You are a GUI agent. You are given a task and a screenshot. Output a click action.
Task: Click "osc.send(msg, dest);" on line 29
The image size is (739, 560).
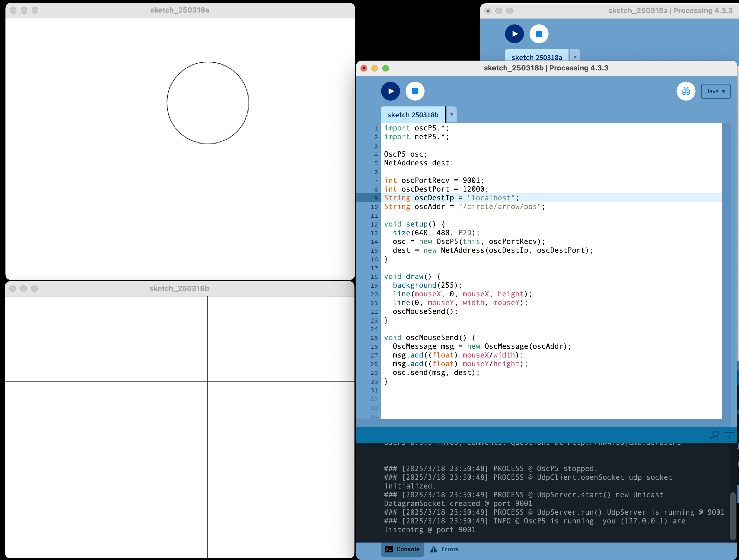point(436,373)
